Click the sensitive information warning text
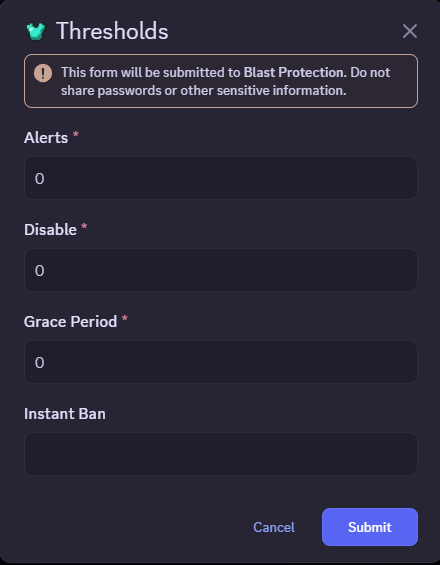The image size is (440, 565). (x=226, y=81)
